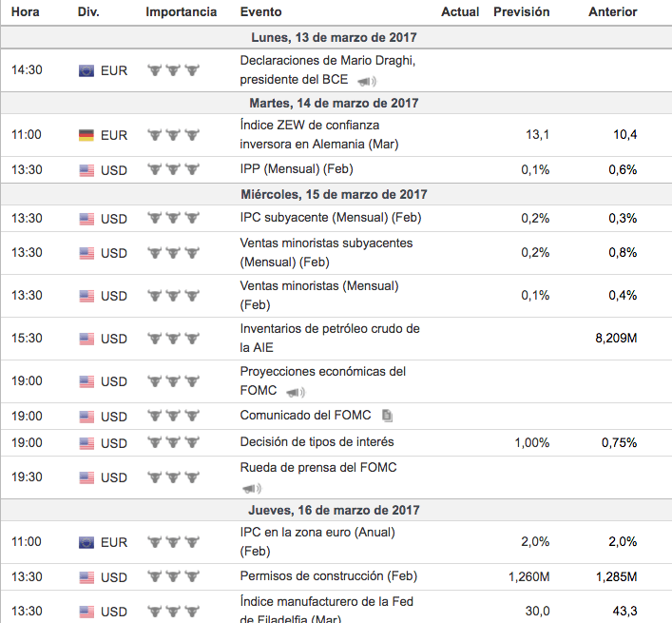The height and width of the screenshot is (623, 672).
Task: Open the IPC subyacente (Mensual) event
Action: [330, 217]
